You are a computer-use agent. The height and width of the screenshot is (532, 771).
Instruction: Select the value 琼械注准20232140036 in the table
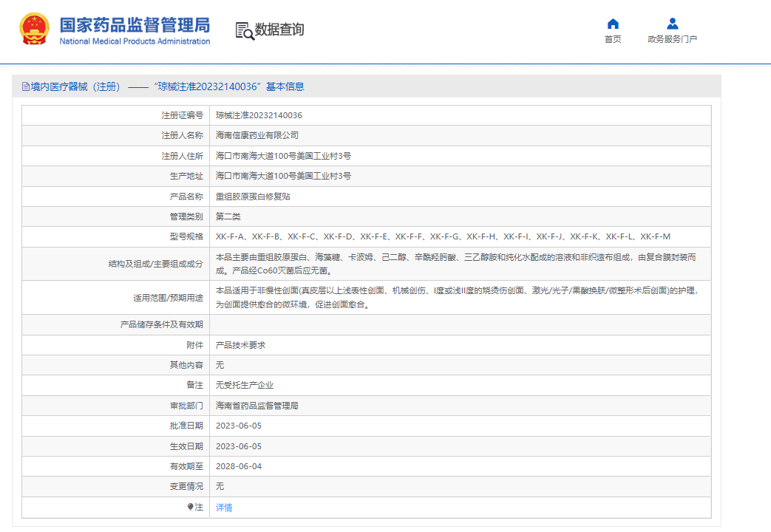[259, 115]
